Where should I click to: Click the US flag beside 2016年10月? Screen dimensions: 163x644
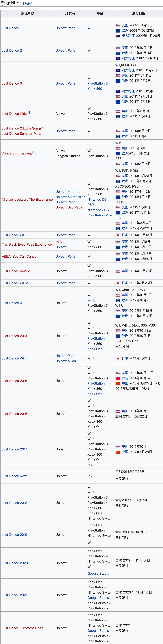click(118, 447)
